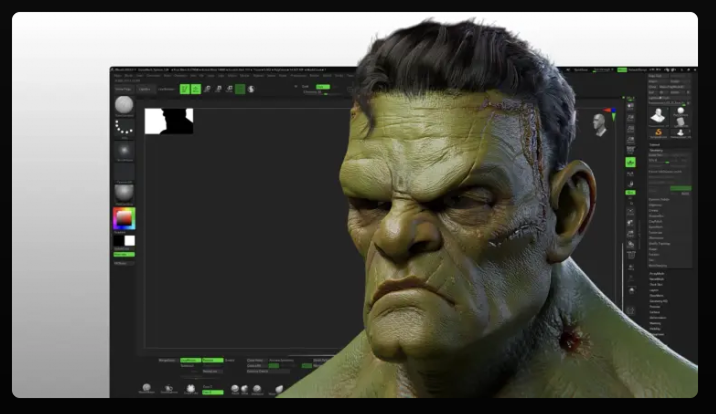Select the Rotate transform icon on top shelf

click(229, 89)
